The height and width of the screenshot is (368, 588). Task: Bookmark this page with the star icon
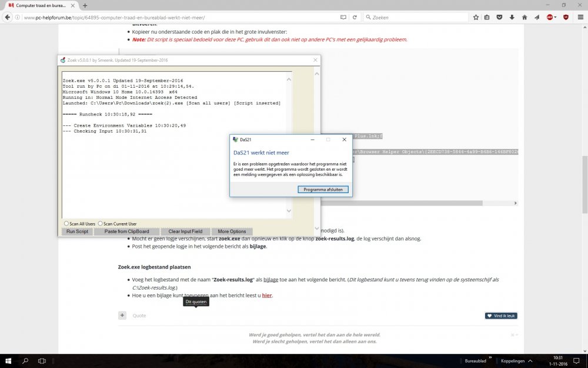476,17
